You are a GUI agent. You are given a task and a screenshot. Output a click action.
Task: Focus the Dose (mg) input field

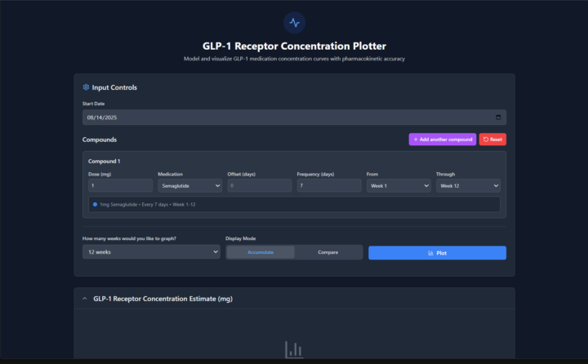click(120, 186)
